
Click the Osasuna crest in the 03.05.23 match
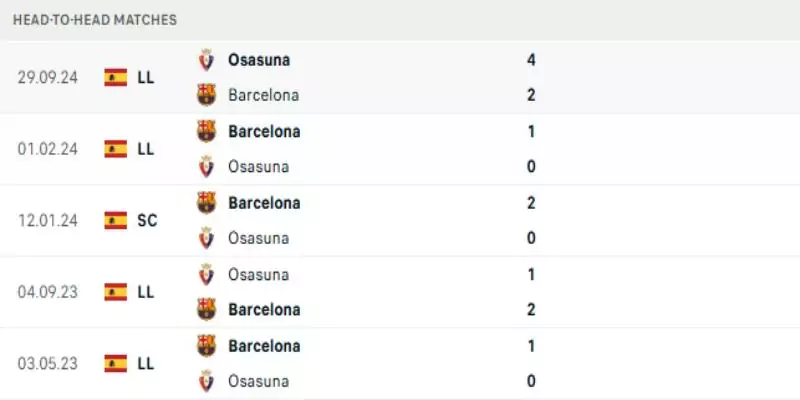[207, 381]
